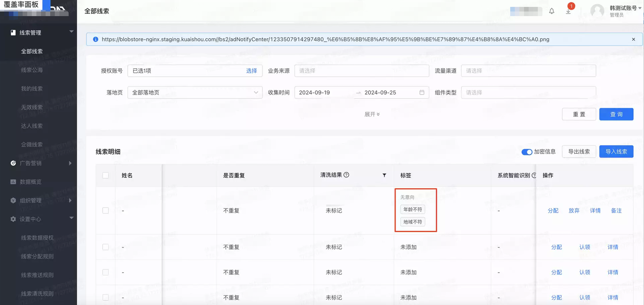Open the 组件类型 dropdown

[x=528, y=92]
